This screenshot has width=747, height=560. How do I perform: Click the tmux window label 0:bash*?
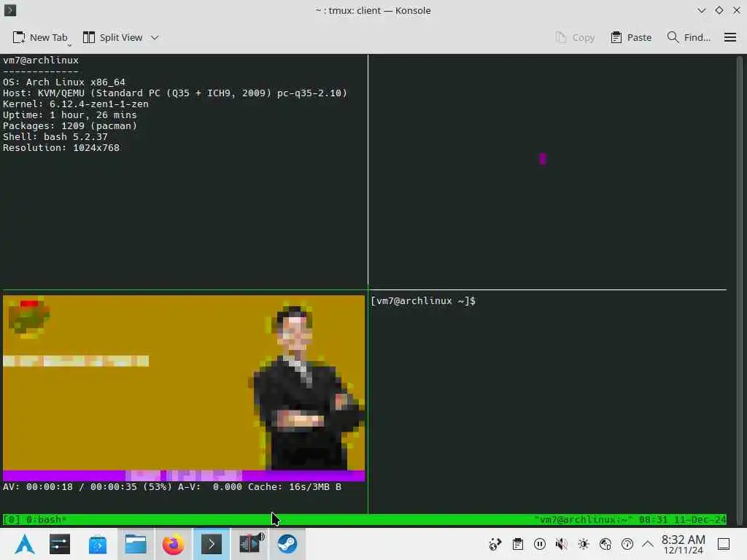coord(46,519)
